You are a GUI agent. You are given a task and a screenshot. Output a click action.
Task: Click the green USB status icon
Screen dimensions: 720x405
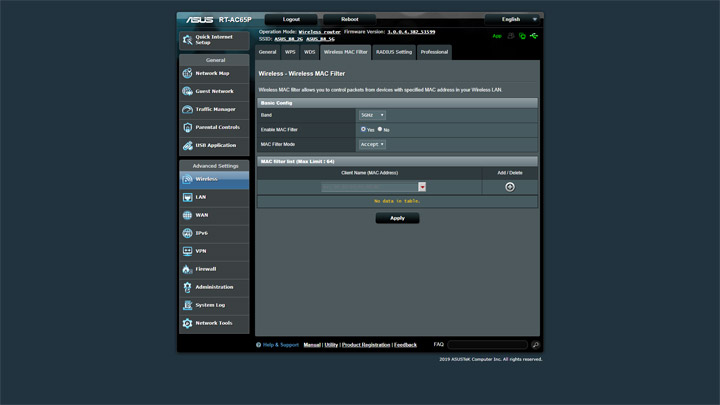(x=534, y=36)
